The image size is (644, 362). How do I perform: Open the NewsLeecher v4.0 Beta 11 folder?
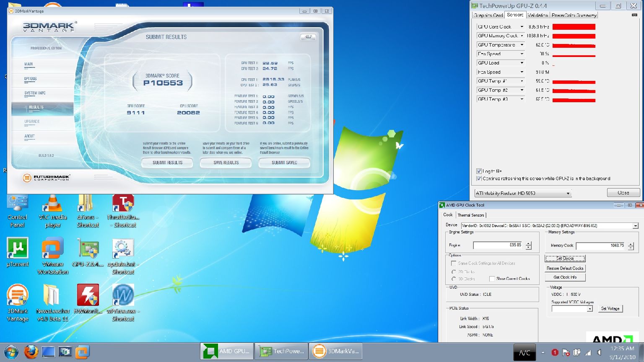pyautogui.click(x=52, y=303)
